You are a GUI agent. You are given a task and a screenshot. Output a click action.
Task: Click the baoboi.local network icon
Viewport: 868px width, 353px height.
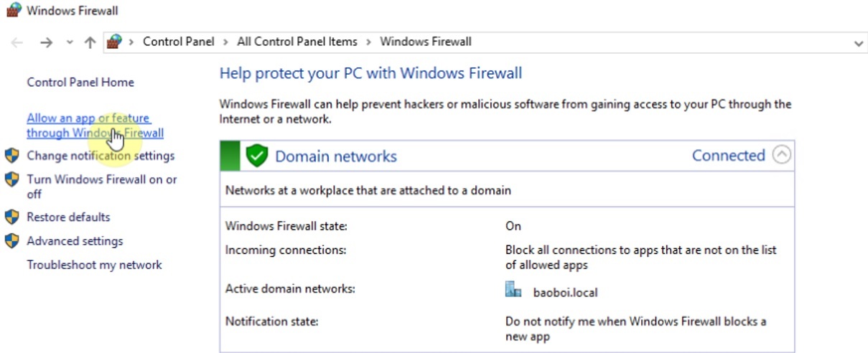[x=513, y=290]
